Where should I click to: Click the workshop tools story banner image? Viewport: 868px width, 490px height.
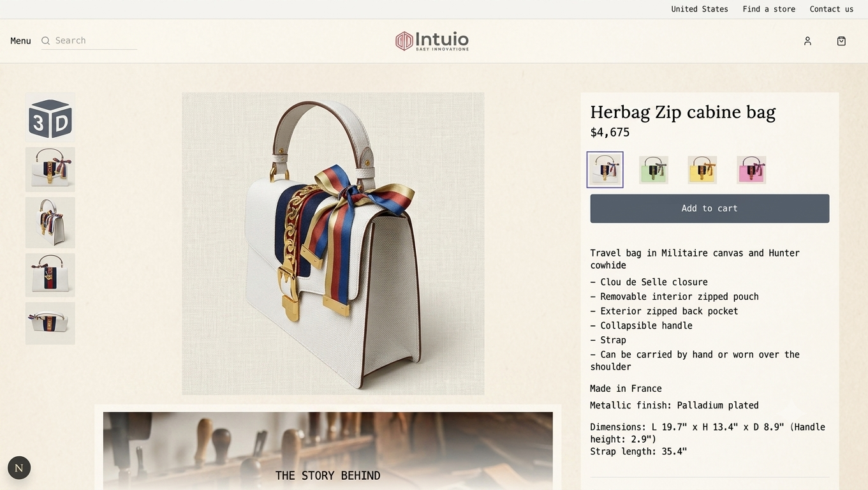tap(328, 450)
